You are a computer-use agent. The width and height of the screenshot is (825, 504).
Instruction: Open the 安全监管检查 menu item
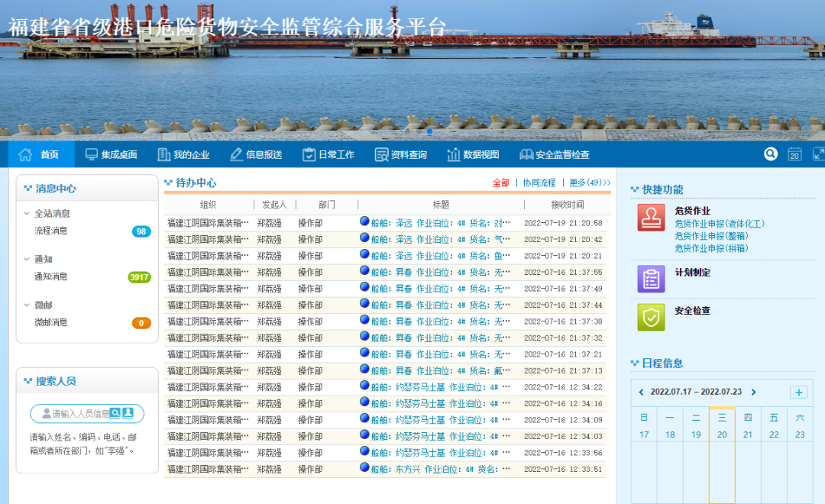click(x=555, y=153)
